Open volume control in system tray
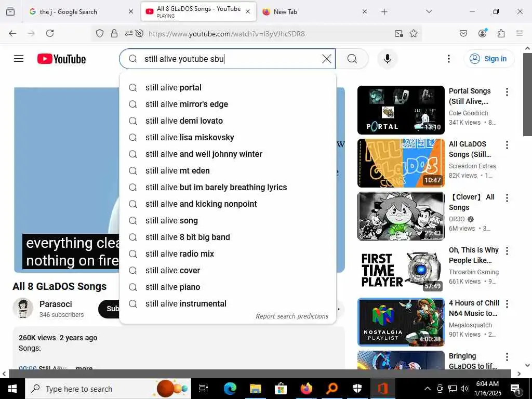The image size is (532, 399). [464, 389]
